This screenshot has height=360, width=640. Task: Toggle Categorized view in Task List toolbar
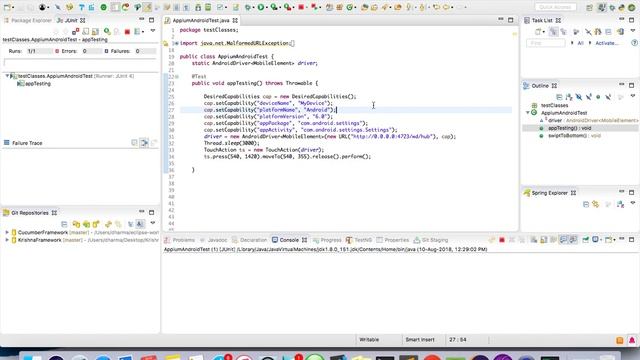click(x=553, y=31)
